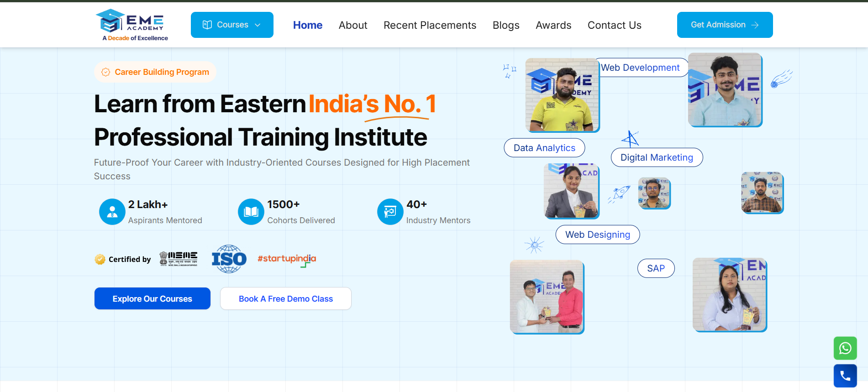The width and height of the screenshot is (868, 392).
Task: Click the MSME certification logo
Action: pos(179,259)
